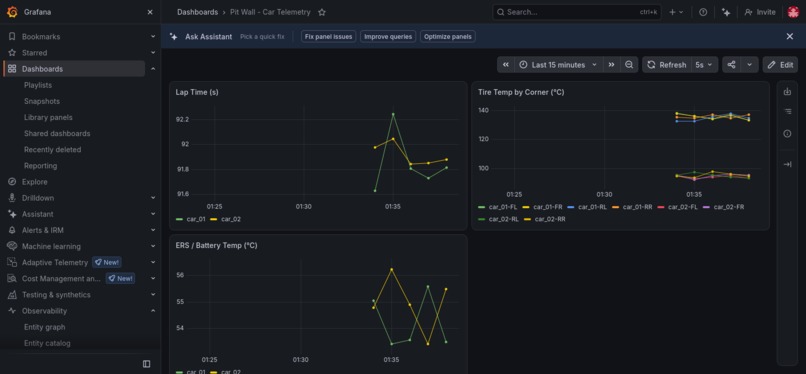Open the Dashboards breadcrumb link
Image resolution: width=806 pixels, height=374 pixels.
tap(197, 12)
